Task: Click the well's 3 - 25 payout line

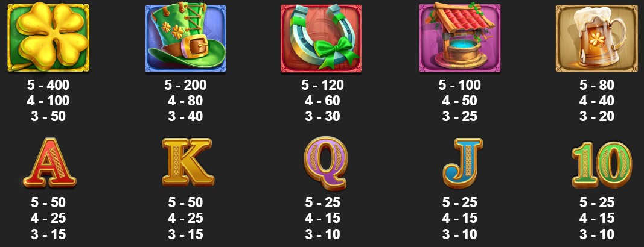Action: [459, 116]
